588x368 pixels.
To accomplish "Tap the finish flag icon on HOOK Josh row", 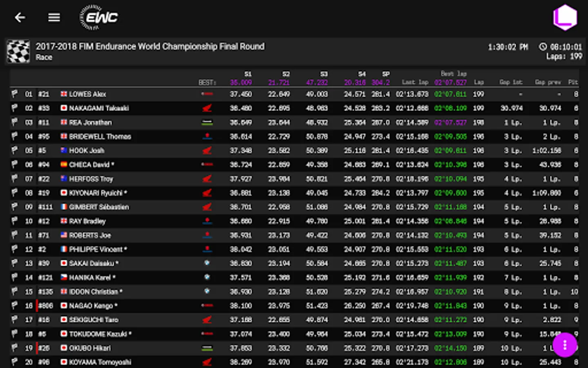I will tap(15, 150).
